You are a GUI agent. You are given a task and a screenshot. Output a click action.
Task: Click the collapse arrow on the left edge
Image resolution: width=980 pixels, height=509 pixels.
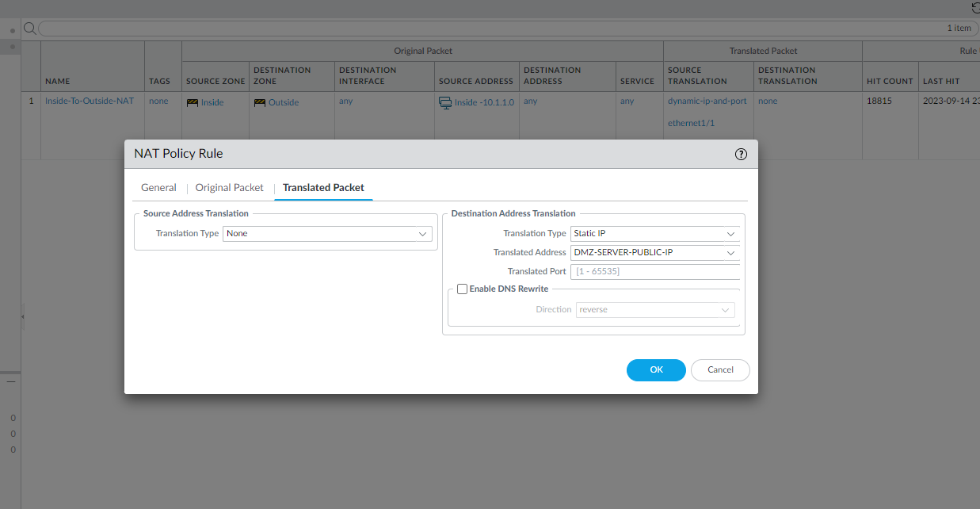point(21,316)
